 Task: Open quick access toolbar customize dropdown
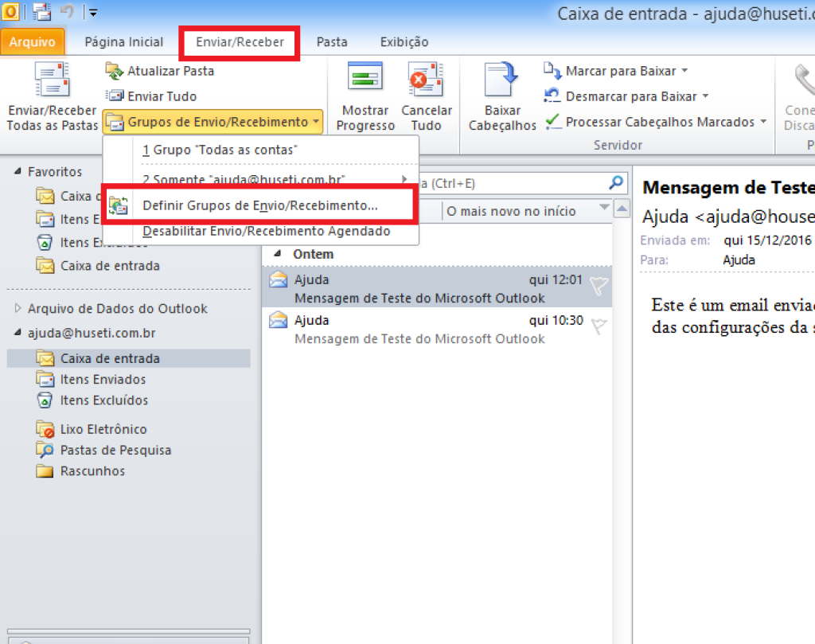pyautogui.click(x=93, y=13)
